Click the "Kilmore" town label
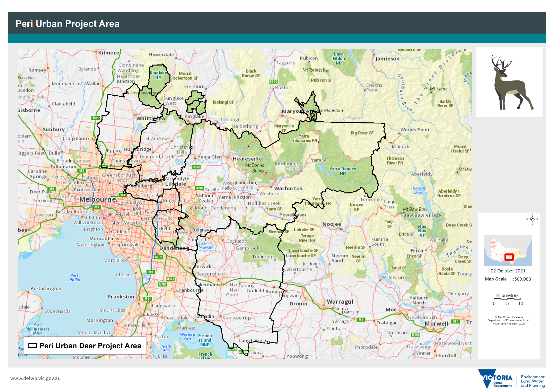Viewport: 554px width, 392px height. (108, 53)
